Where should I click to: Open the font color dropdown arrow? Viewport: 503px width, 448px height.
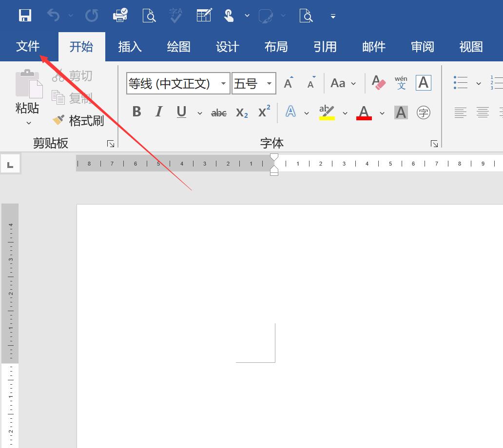point(382,113)
